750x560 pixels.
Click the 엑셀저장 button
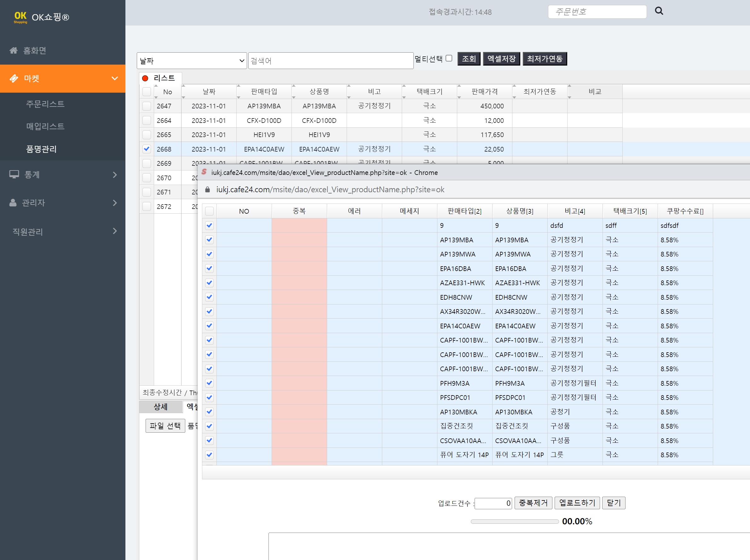pyautogui.click(x=501, y=59)
